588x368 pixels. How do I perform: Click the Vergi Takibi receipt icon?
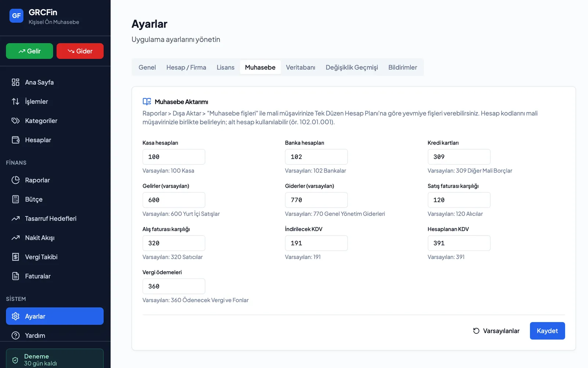coord(15,257)
